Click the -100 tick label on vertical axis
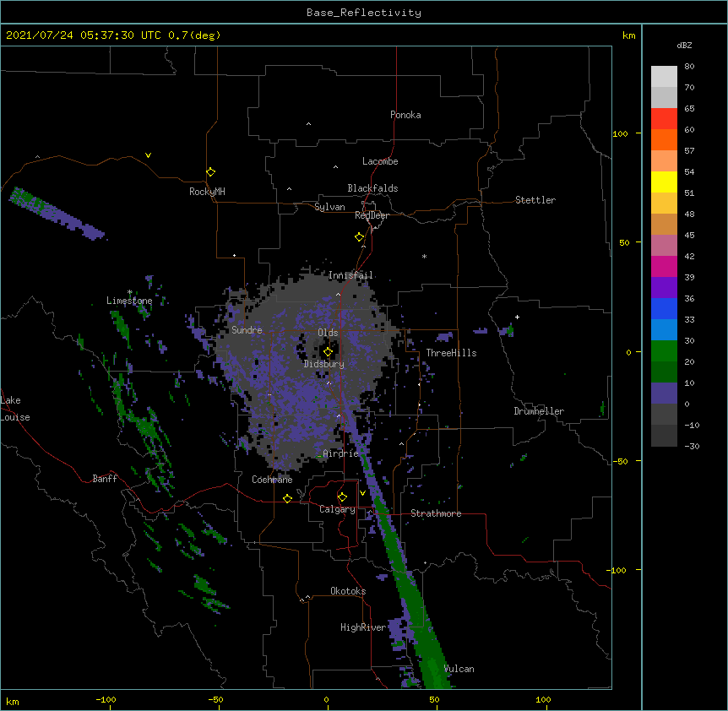Screen dimensions: 728x711 pyautogui.click(x=617, y=570)
